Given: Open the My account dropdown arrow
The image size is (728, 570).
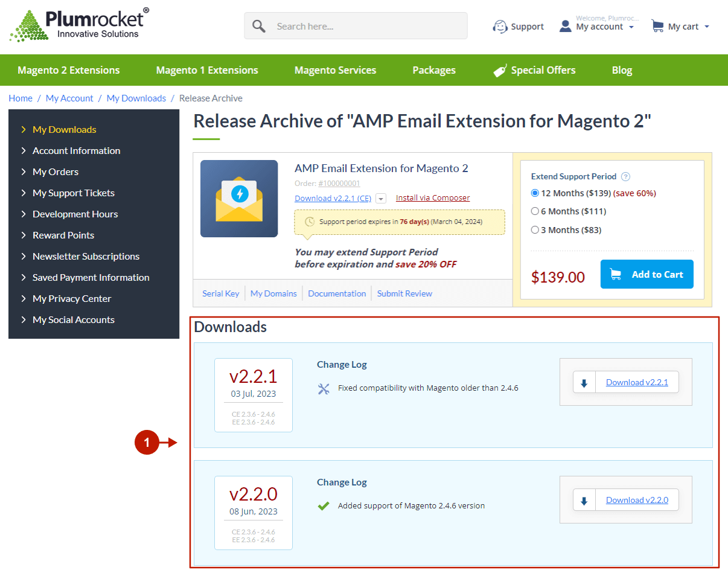Looking at the screenshot, I should point(631,27).
